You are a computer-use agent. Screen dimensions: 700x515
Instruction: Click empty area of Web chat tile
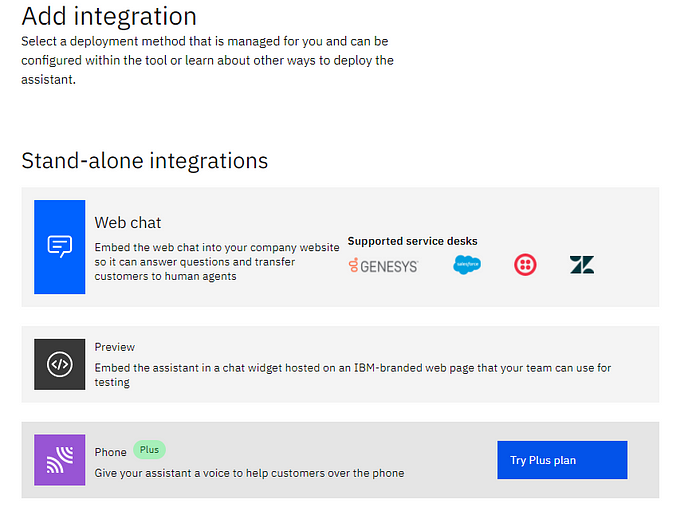click(x=630, y=225)
